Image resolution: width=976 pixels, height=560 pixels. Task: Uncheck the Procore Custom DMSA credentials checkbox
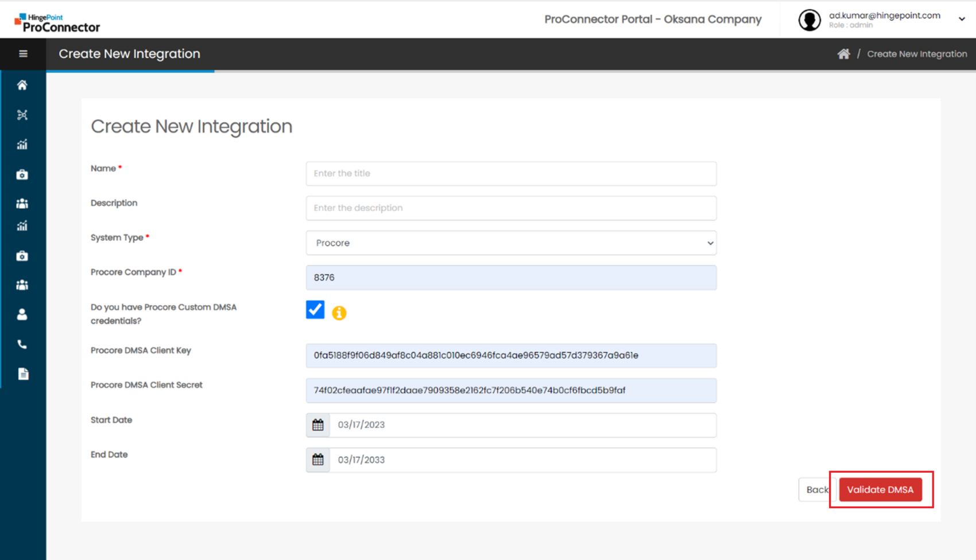coord(315,310)
